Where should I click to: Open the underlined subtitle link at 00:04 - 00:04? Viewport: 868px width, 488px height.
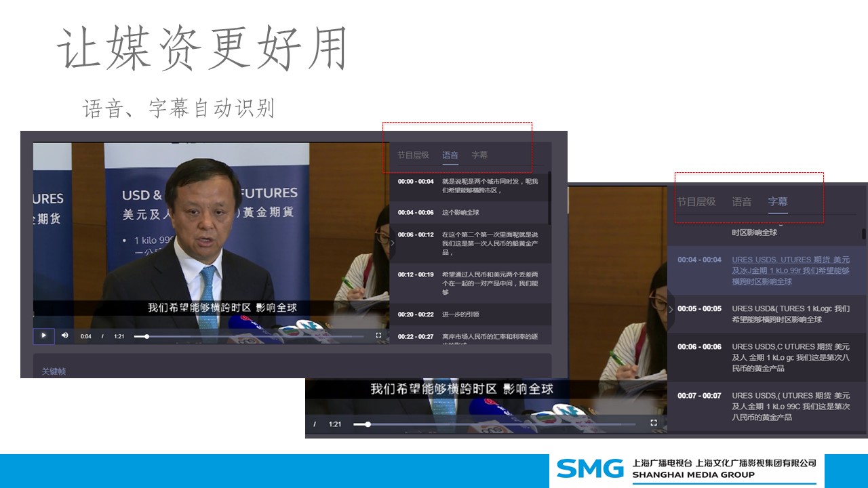pyautogui.click(x=791, y=270)
